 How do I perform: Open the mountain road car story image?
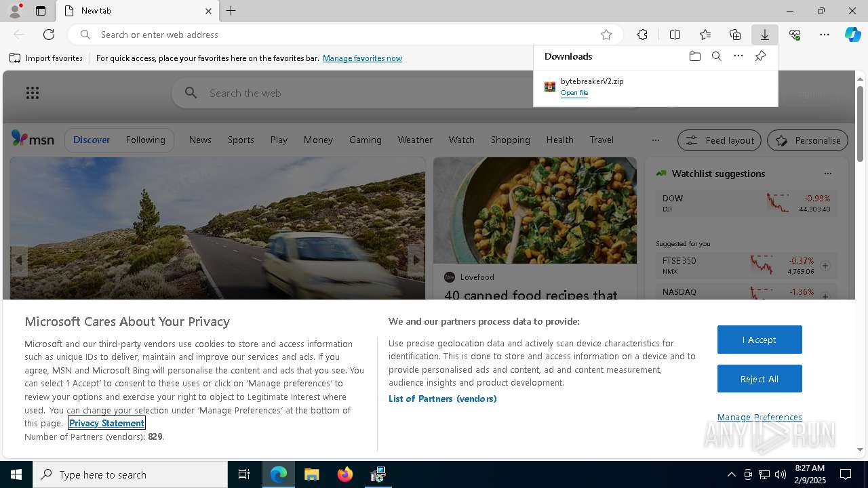tap(217, 228)
